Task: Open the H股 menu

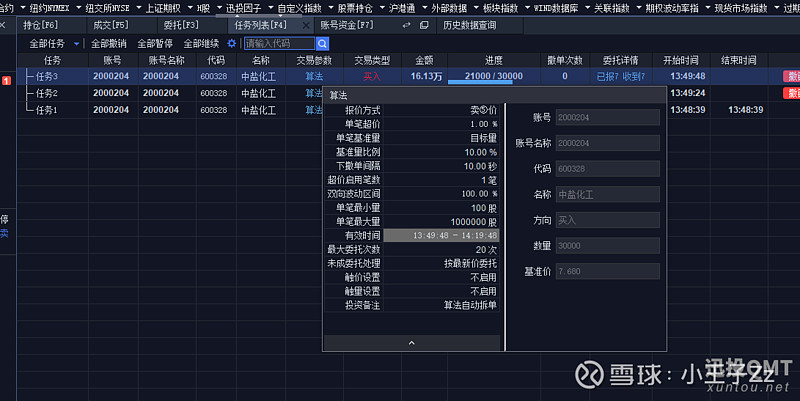Action: click(204, 8)
